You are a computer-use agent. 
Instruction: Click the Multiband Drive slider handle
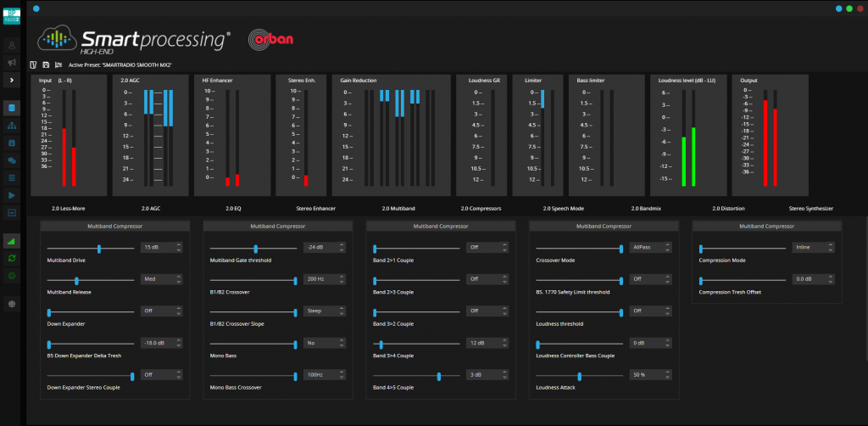(x=99, y=249)
